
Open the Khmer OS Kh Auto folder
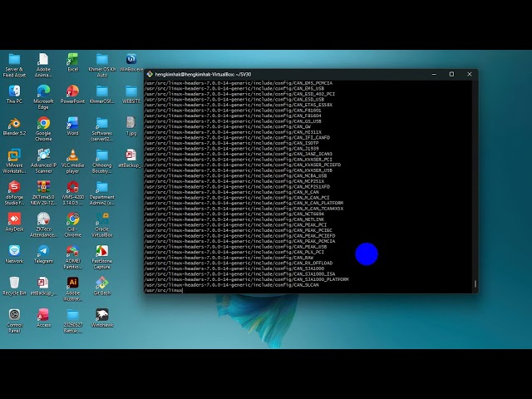pyautogui.click(x=101, y=66)
